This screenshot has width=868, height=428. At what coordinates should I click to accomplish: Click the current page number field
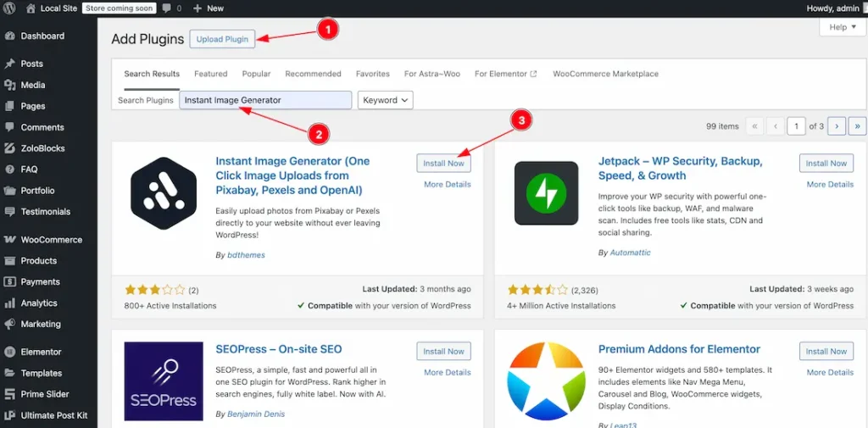click(x=796, y=126)
